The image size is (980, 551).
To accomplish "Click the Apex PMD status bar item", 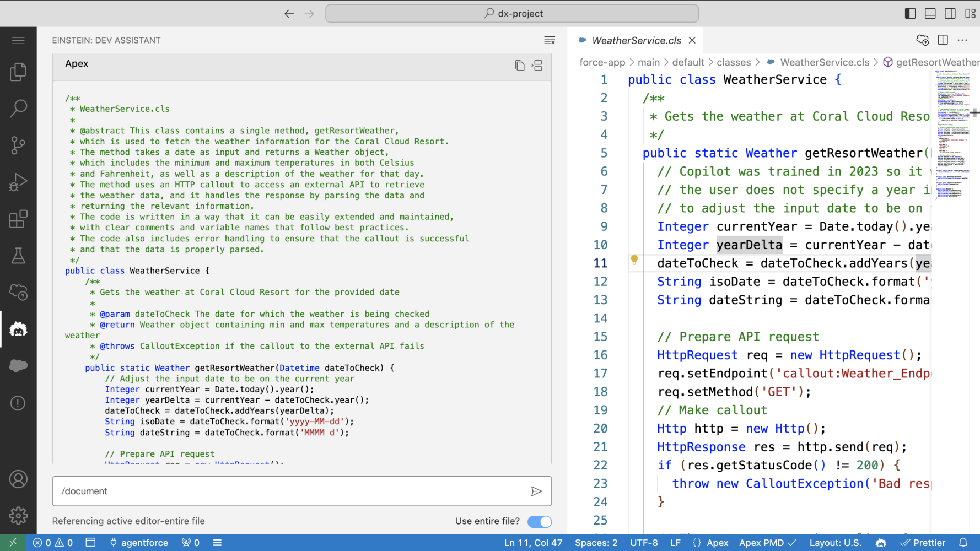I will (x=767, y=543).
